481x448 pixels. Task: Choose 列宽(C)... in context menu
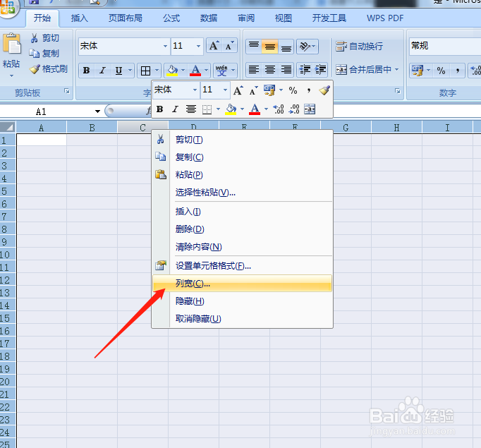242,283
